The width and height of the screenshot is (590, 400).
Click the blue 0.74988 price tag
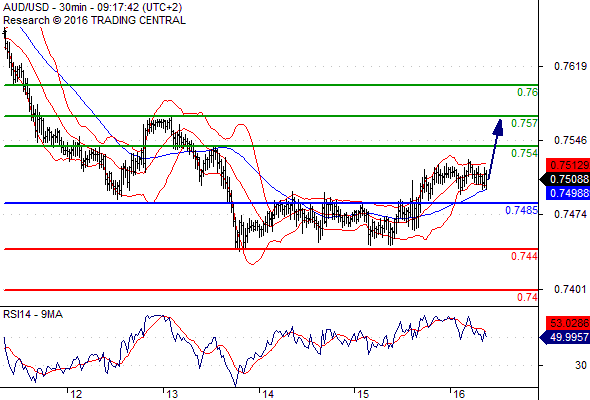568,193
